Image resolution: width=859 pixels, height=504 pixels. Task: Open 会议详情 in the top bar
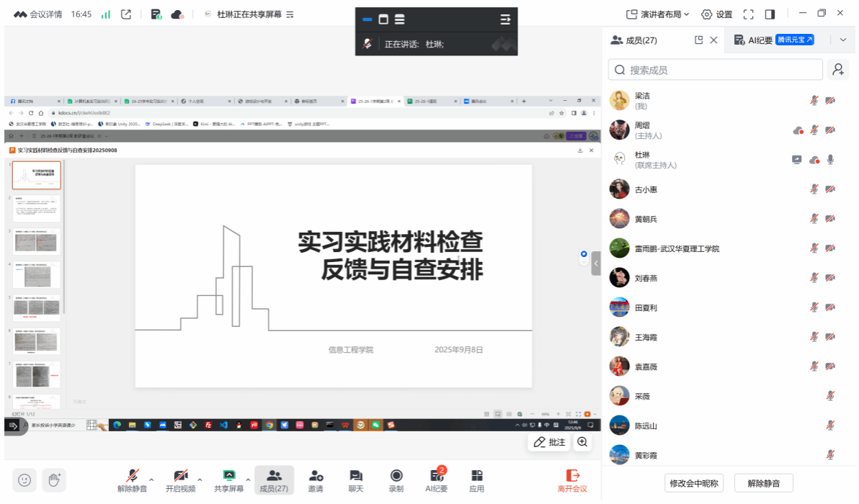click(x=38, y=14)
